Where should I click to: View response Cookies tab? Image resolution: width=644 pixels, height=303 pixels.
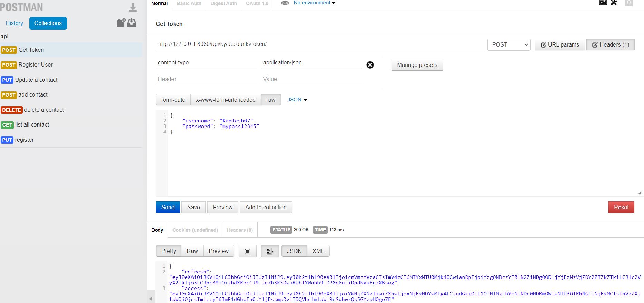point(195,230)
